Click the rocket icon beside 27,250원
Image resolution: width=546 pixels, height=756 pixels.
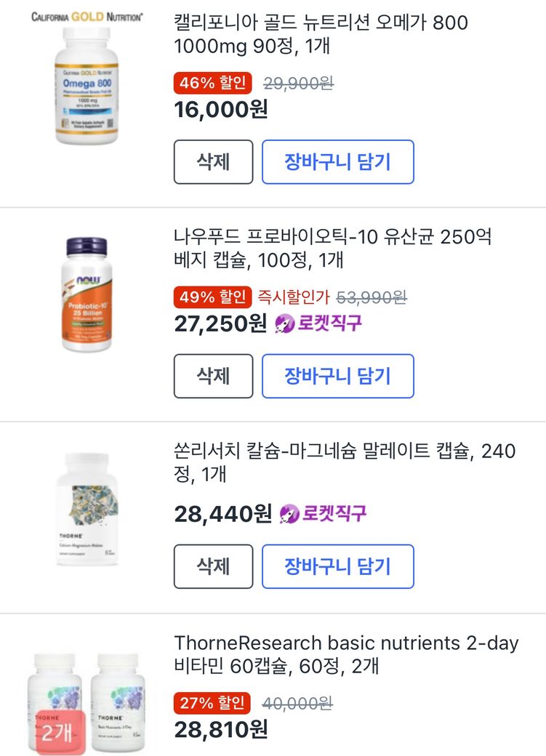coord(285,324)
